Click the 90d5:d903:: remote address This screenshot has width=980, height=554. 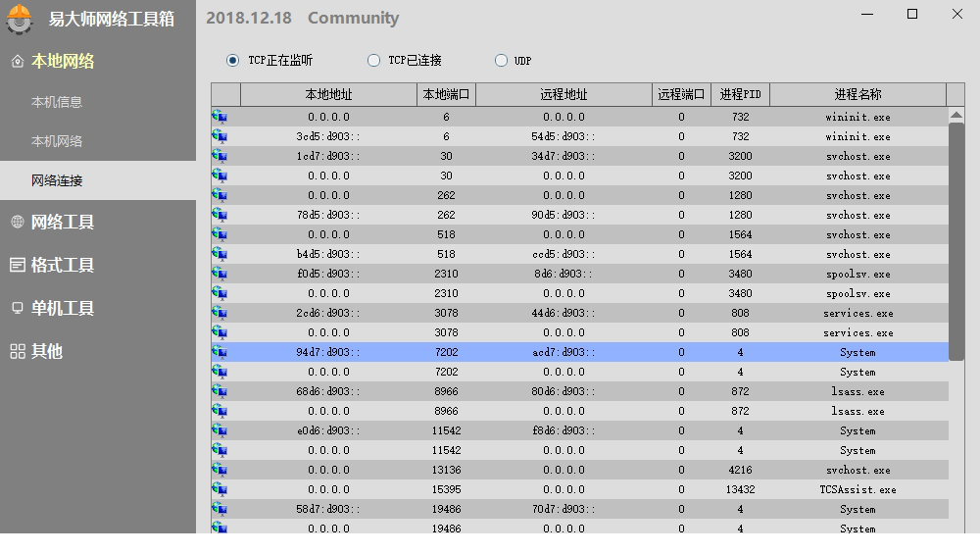pyautogui.click(x=563, y=215)
